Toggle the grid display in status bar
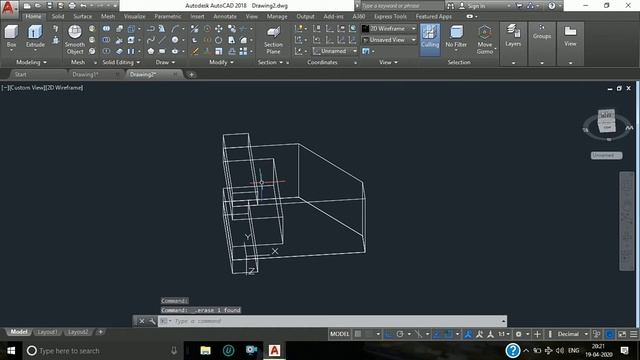640x360 pixels. coord(358,334)
